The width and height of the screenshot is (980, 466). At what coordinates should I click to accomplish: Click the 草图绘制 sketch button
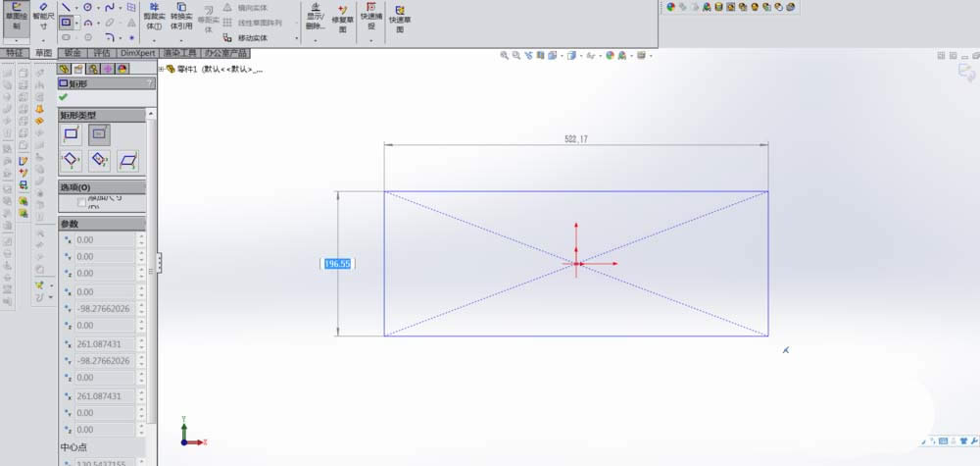click(16, 17)
